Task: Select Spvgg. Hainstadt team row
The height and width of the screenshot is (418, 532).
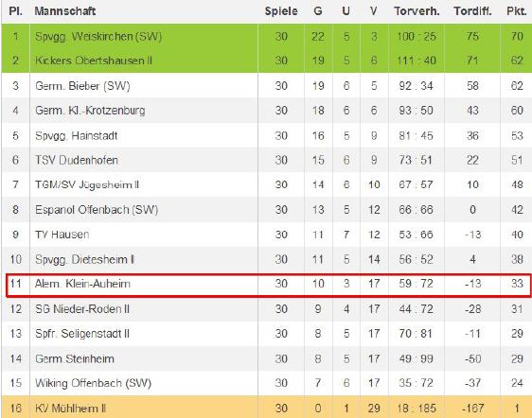Action: click(x=266, y=135)
